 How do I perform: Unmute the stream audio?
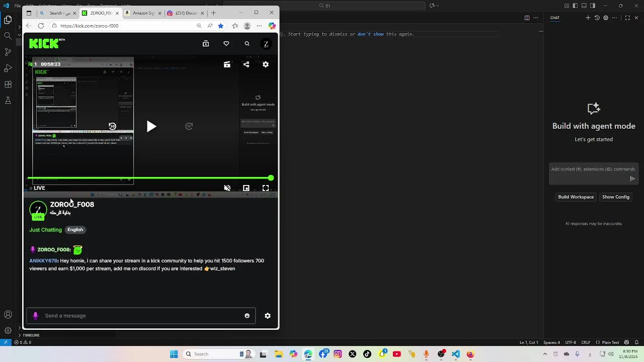click(x=227, y=188)
